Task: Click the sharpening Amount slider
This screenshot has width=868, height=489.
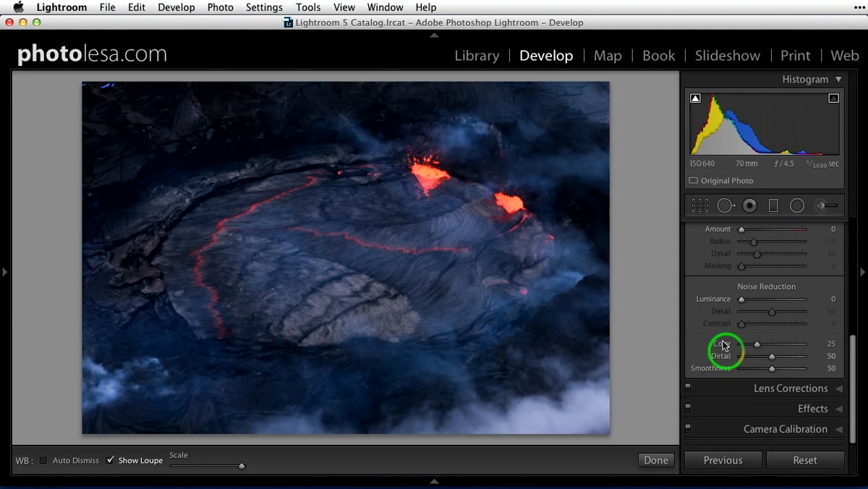Action: 772,229
